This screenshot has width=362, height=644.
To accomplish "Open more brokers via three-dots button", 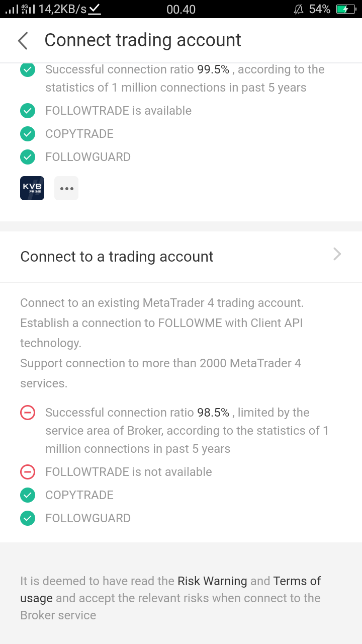I will tap(66, 188).
